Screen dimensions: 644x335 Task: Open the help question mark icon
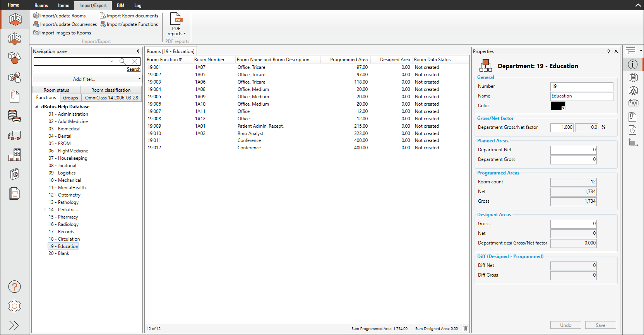[x=14, y=287]
